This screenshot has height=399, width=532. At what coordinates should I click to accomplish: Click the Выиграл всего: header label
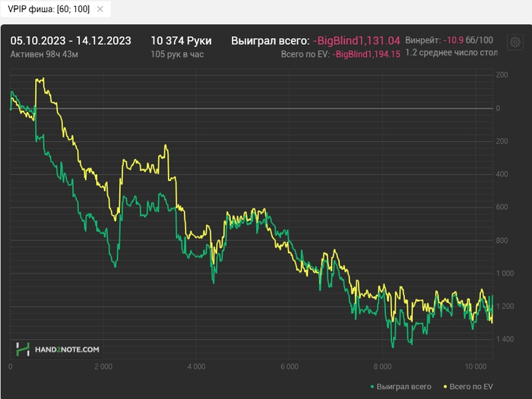pyautogui.click(x=270, y=41)
